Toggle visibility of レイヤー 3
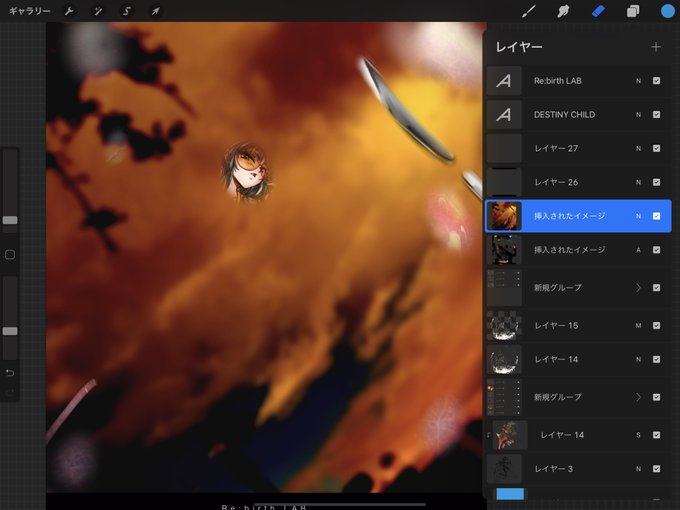Viewport: 680px width, 510px height. 656,469
